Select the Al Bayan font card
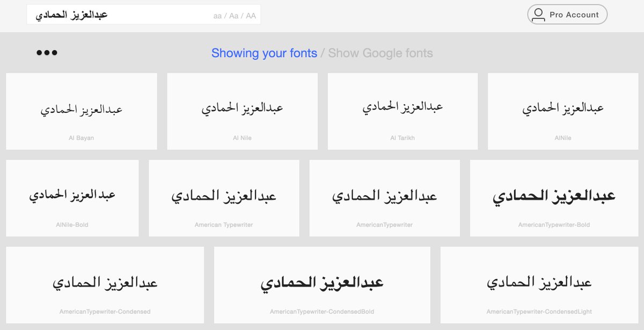 (82, 111)
